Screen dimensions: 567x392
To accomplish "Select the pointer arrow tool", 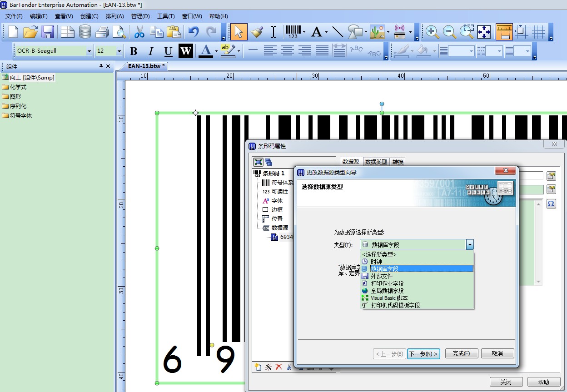I will tap(239, 32).
